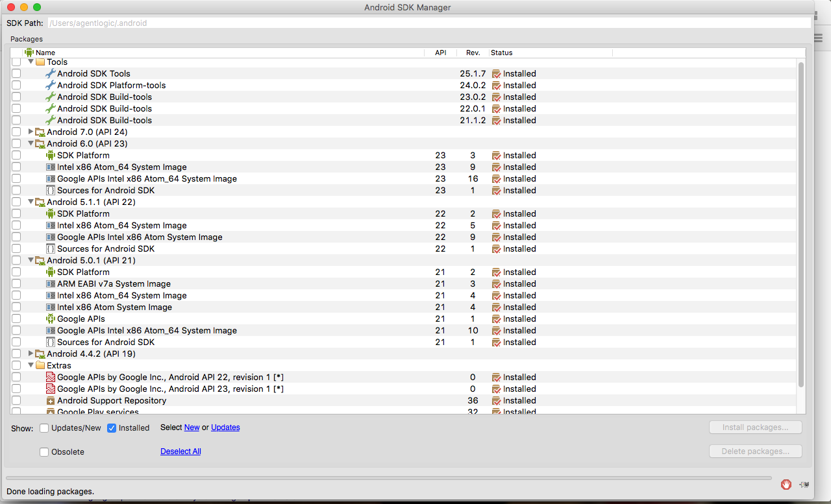Click the Done loading packages status text
Screen dimensions: 831x504
pyautogui.click(x=50, y=492)
